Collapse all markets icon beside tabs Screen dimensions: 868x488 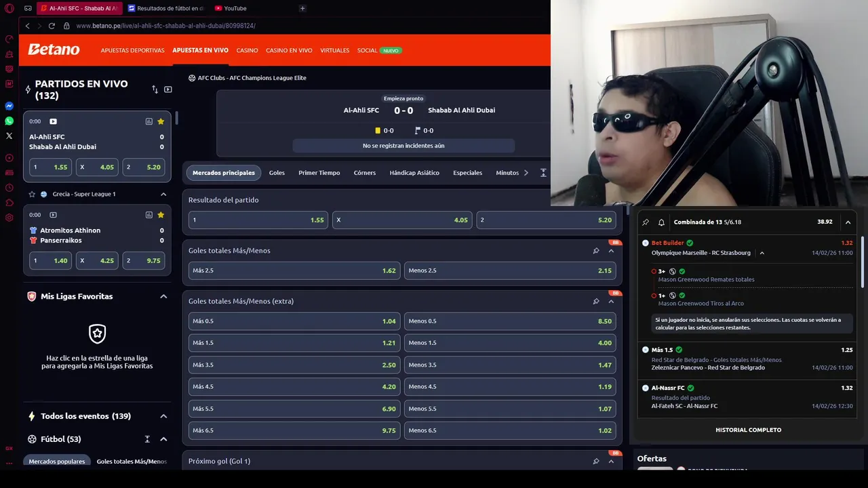pos(543,173)
